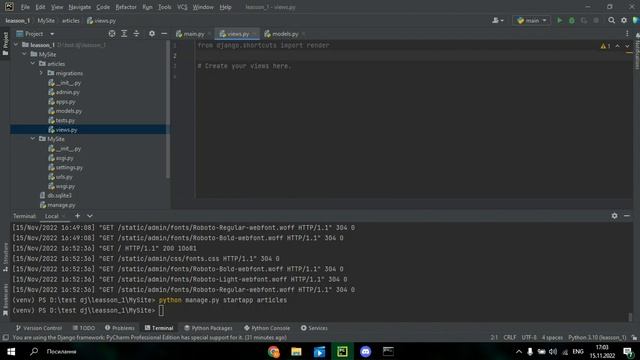The height and width of the screenshot is (360, 640).
Task: Collapse the leasson_1 root folder
Action: pos(16,45)
